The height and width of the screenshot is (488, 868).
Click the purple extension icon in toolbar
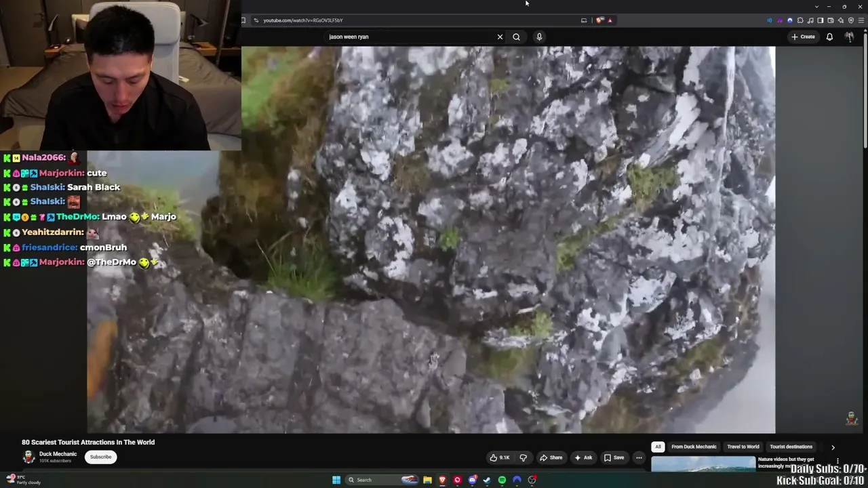779,20
